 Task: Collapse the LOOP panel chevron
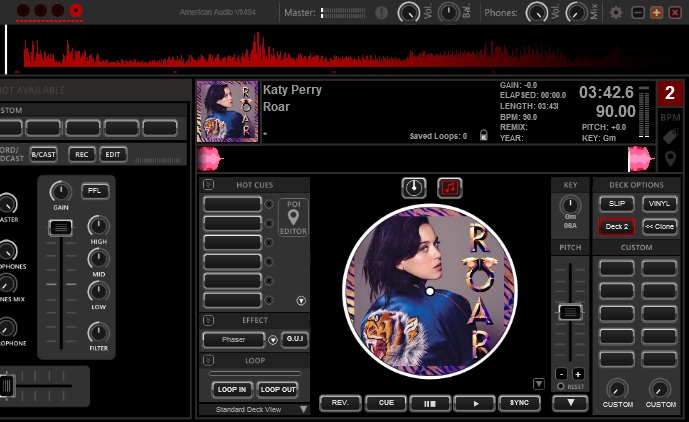click(209, 360)
